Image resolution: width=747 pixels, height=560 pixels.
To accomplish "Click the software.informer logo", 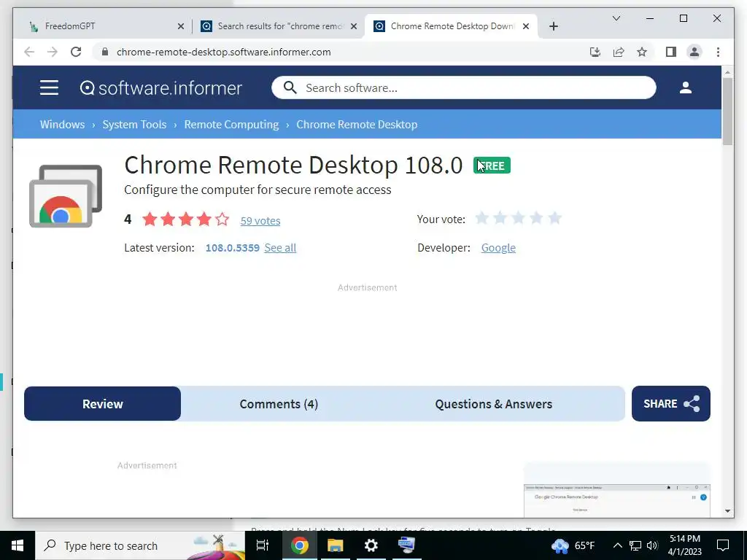I will (161, 88).
